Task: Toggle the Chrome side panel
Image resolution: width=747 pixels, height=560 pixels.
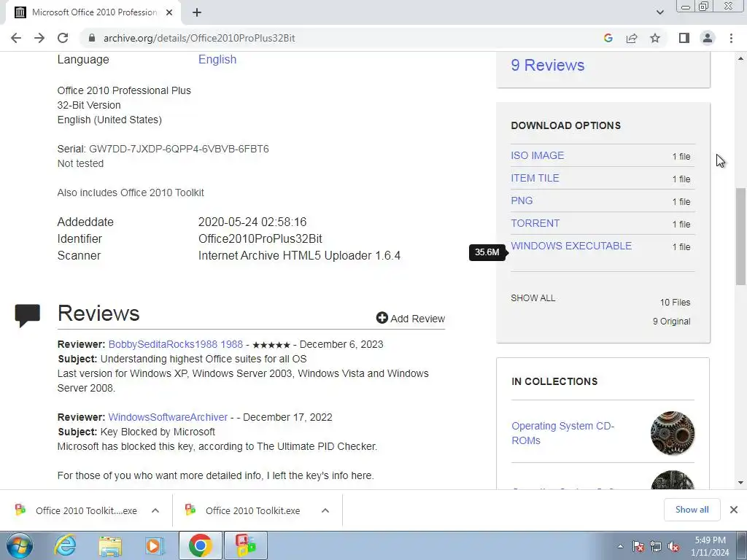Action: click(x=684, y=38)
